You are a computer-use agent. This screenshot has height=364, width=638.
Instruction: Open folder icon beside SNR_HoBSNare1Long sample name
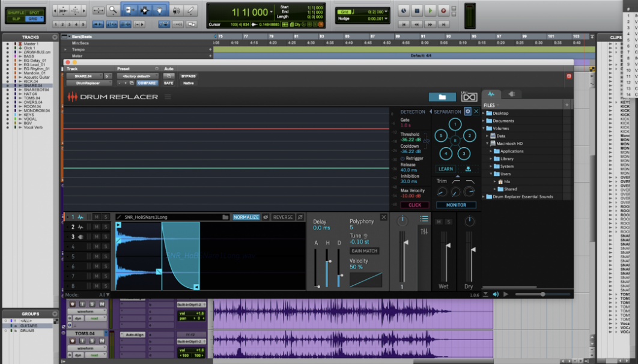coord(225,217)
